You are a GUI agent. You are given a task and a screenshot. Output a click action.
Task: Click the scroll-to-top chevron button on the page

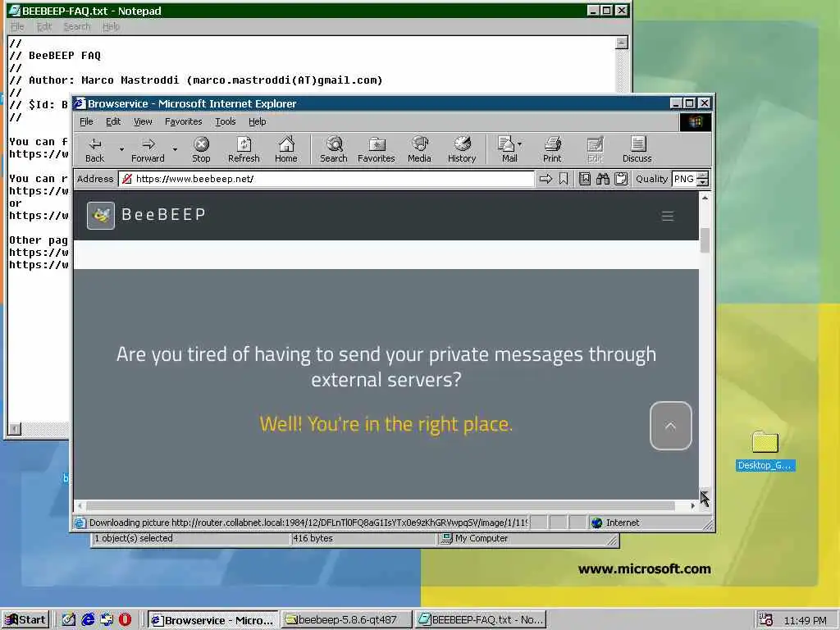click(671, 426)
